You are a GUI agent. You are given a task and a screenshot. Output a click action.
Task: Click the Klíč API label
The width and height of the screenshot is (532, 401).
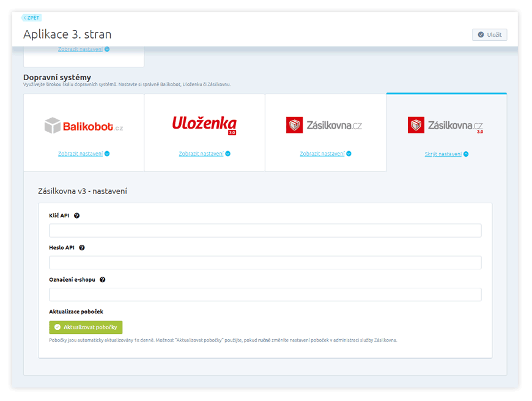tap(59, 215)
